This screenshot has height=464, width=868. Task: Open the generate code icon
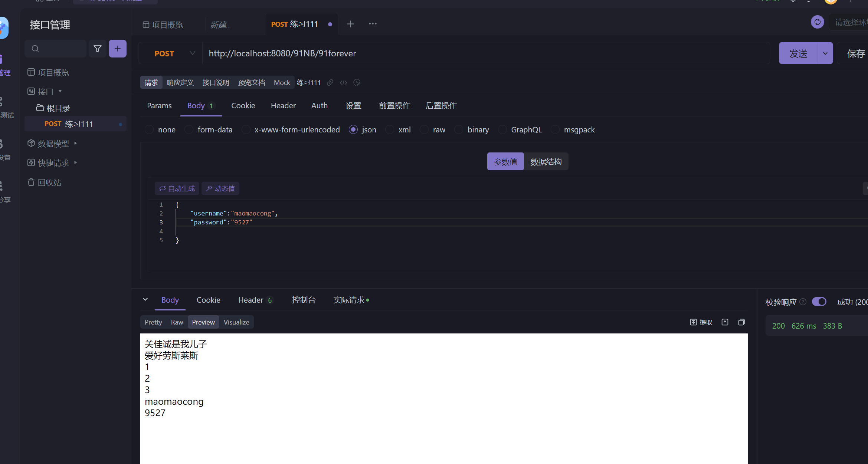tap(343, 83)
